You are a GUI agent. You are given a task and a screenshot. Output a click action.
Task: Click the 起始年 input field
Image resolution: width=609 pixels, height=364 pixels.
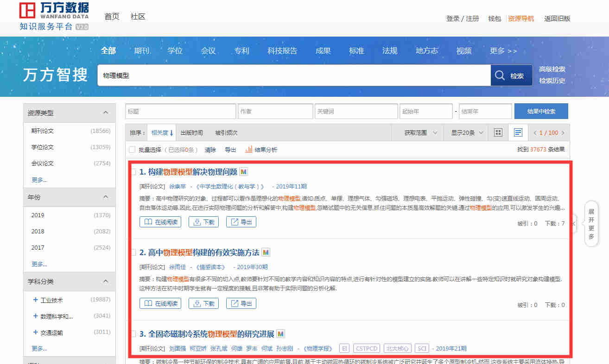426,111
